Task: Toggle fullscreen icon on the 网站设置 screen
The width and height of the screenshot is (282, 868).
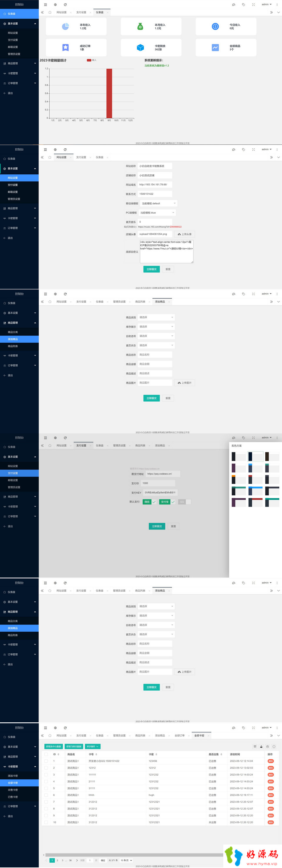Action: tap(254, 149)
